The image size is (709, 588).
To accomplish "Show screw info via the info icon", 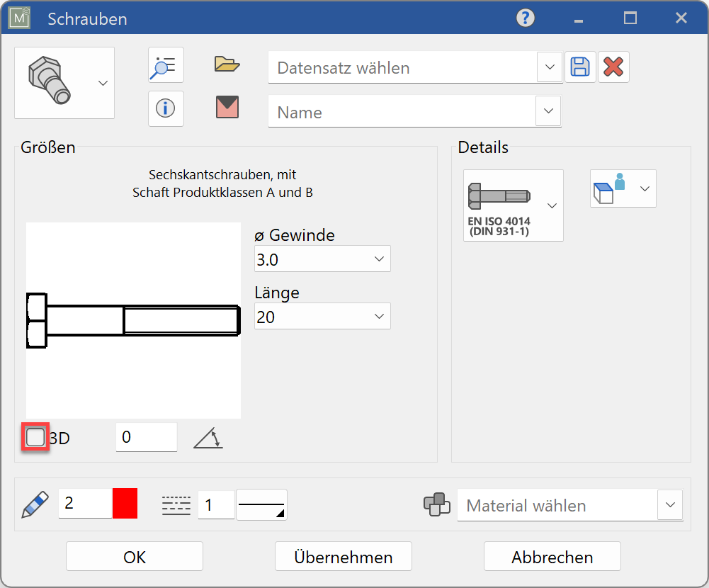I will [x=165, y=108].
